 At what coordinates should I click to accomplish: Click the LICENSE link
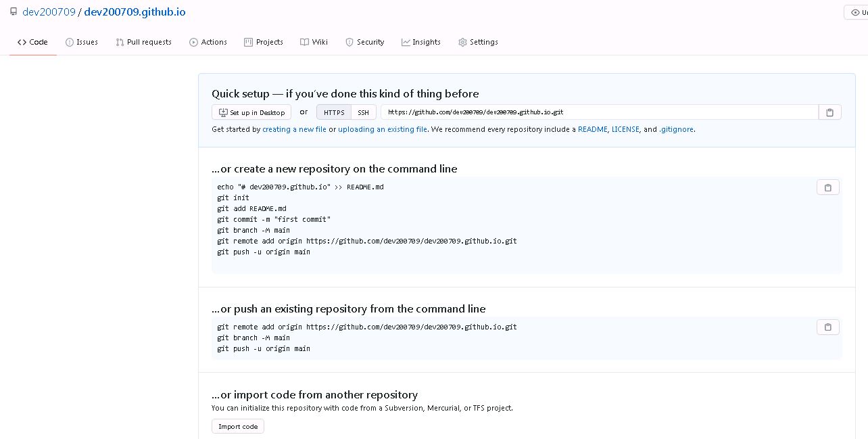[x=625, y=129]
